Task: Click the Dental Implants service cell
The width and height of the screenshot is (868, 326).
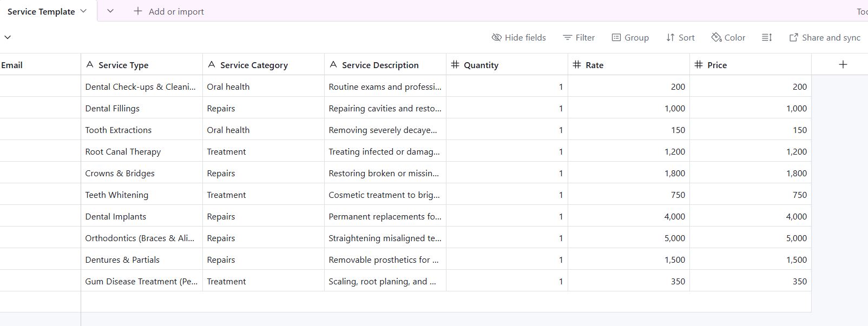Action: [116, 216]
